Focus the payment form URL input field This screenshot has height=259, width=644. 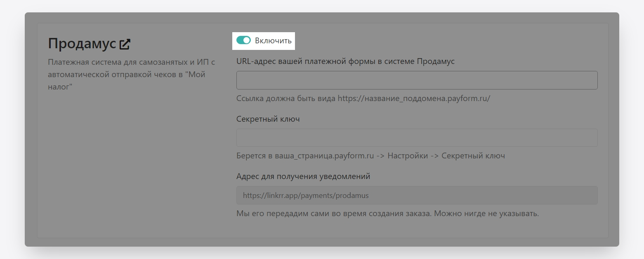click(x=417, y=80)
